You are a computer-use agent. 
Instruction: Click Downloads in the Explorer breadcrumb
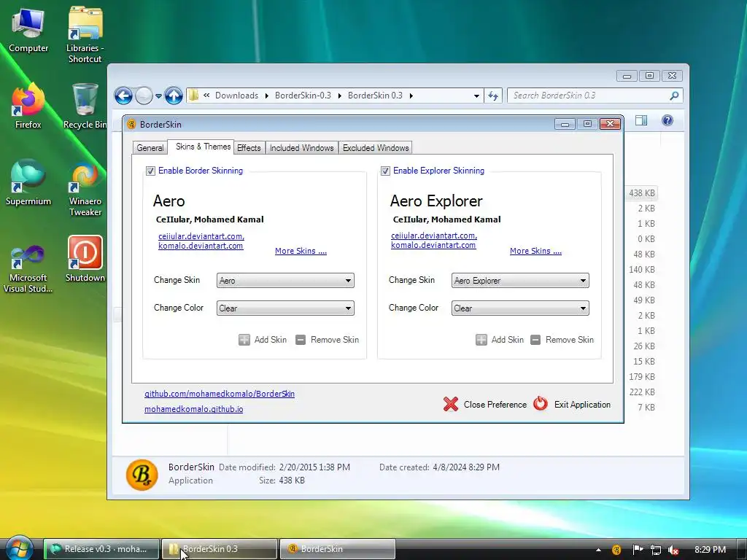tap(237, 96)
